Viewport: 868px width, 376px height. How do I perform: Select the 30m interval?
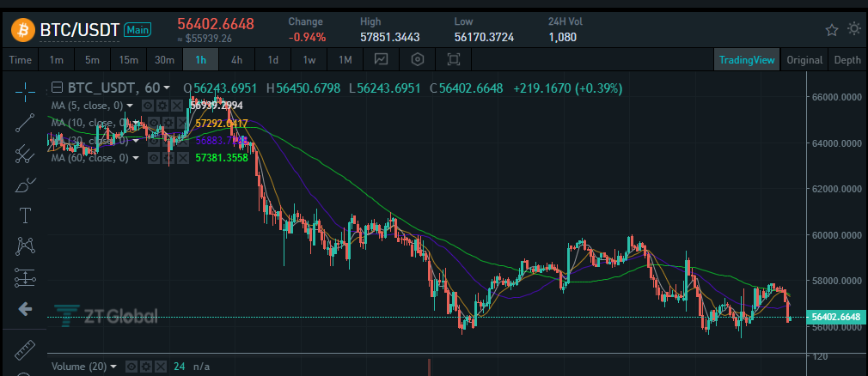[x=164, y=60]
